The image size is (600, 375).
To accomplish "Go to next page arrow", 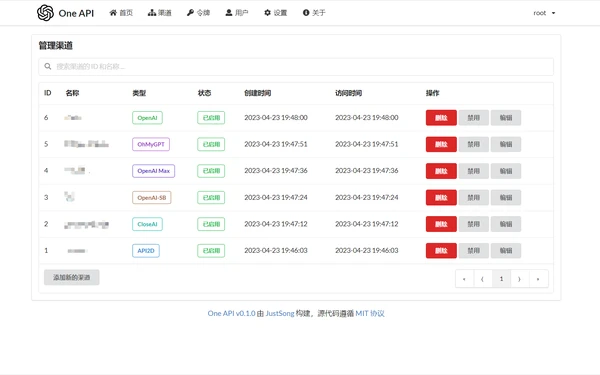I will click(x=520, y=279).
